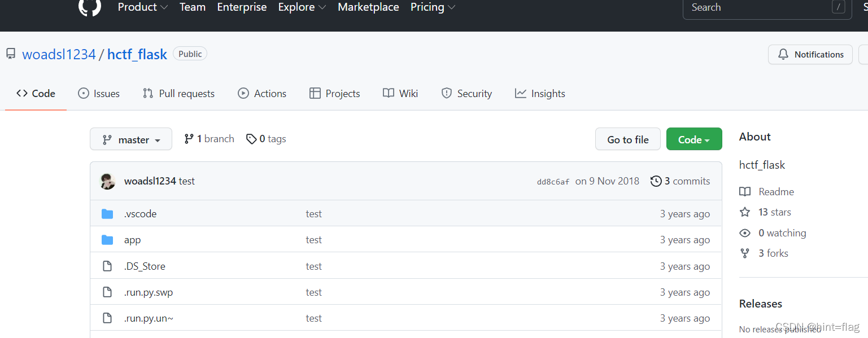868x338 pixels.
Task: Click the .run.py.un~ file icon
Action: [x=107, y=318]
